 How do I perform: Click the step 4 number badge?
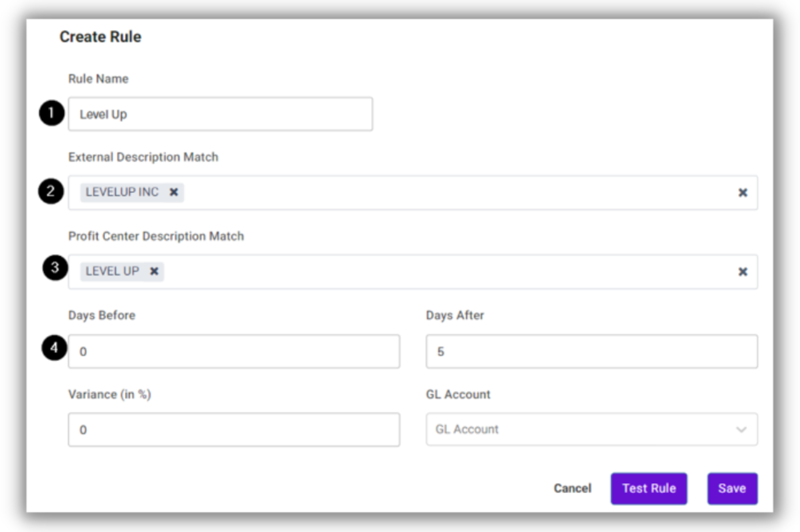pyautogui.click(x=54, y=348)
